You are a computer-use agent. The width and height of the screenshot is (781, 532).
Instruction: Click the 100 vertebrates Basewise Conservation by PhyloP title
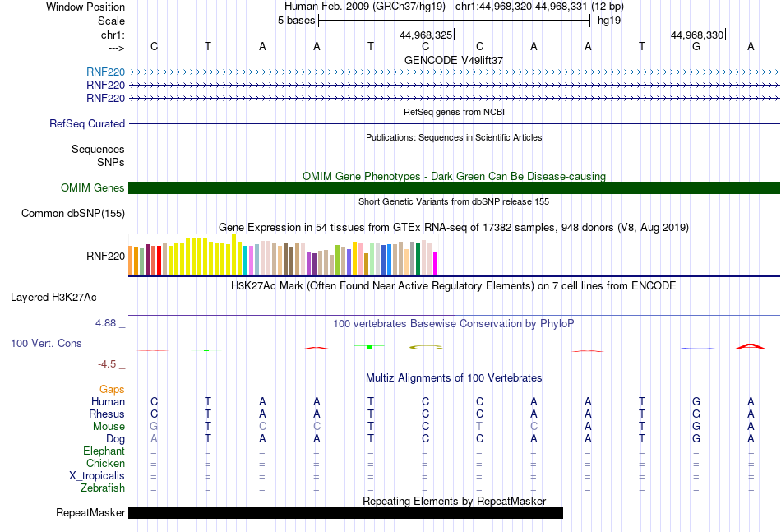point(454,324)
